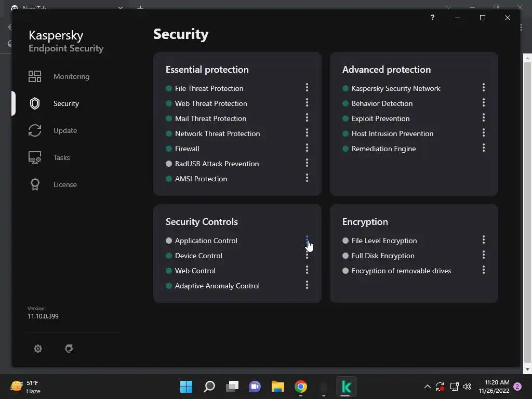Click the Security shield icon
Viewport: 532px width, 399px height.
[x=35, y=103]
